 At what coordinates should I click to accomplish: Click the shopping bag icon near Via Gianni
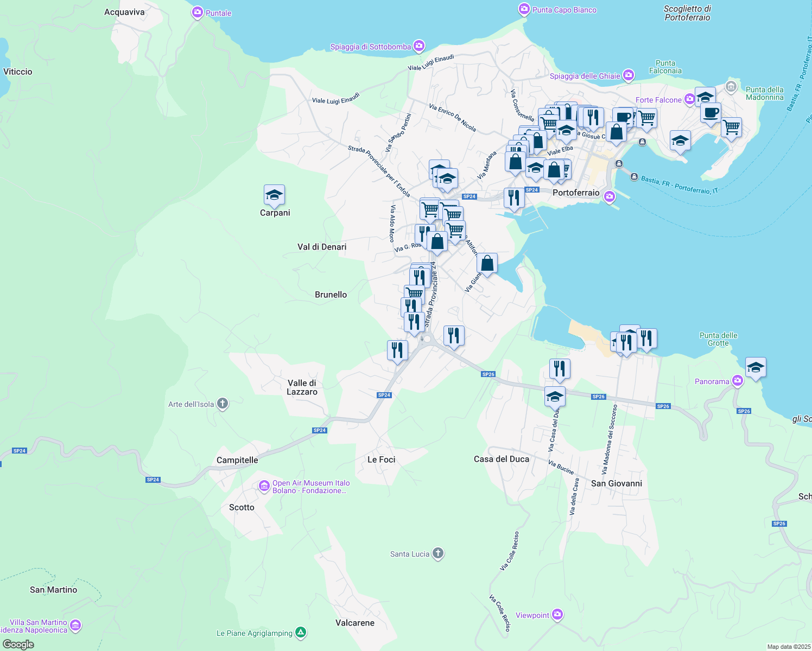click(487, 263)
